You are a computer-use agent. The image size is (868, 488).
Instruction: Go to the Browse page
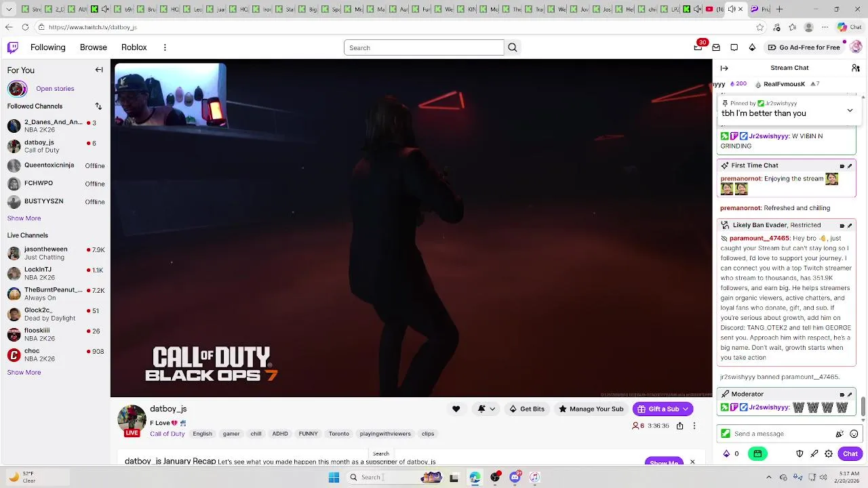coord(94,47)
